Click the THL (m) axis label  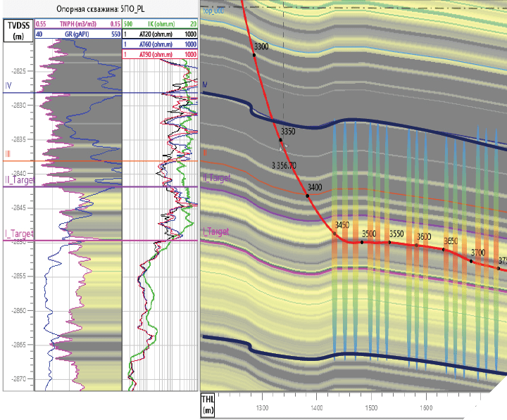pyautogui.click(x=208, y=406)
